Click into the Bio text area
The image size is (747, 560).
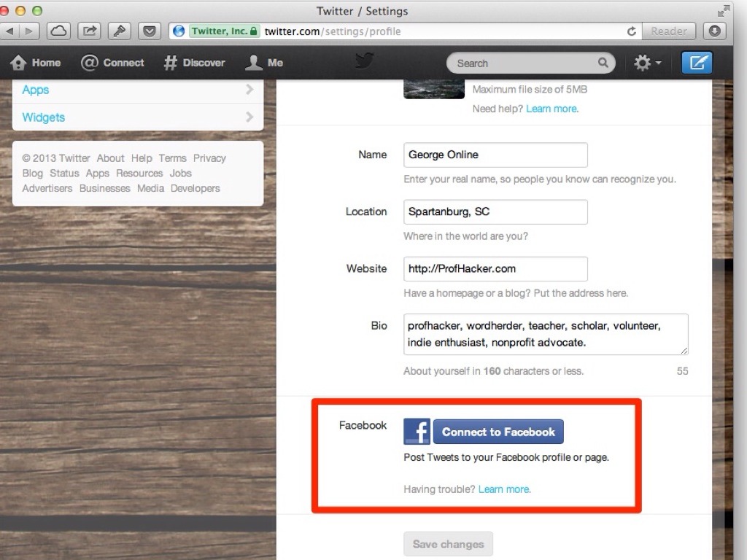point(546,334)
